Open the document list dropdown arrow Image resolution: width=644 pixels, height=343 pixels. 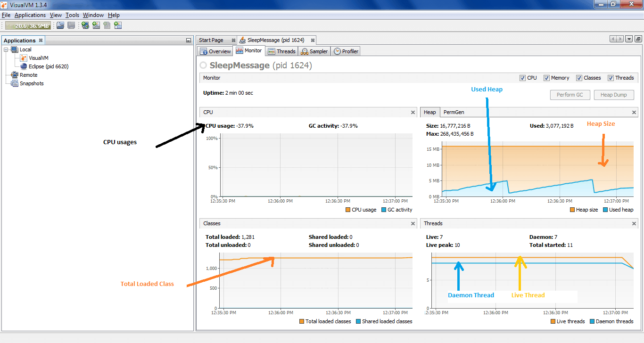tap(629, 39)
